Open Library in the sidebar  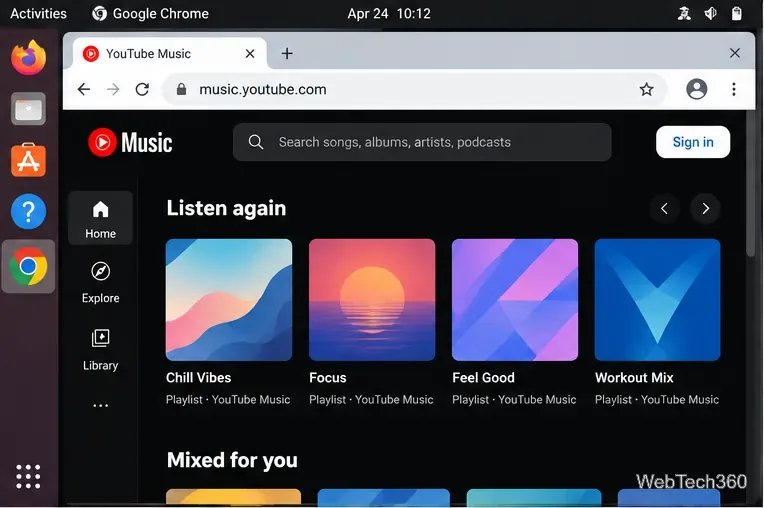[100, 350]
